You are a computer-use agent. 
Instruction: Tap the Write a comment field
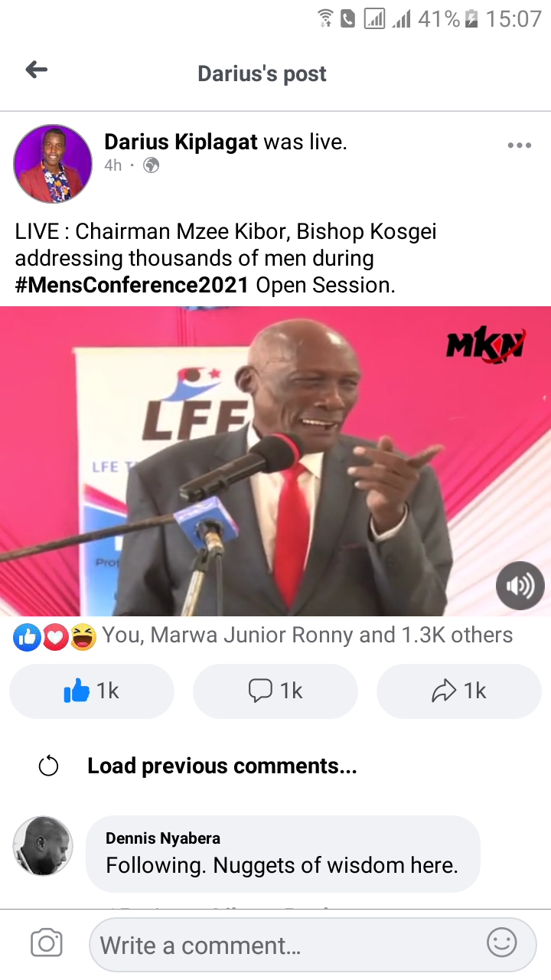[x=313, y=944]
